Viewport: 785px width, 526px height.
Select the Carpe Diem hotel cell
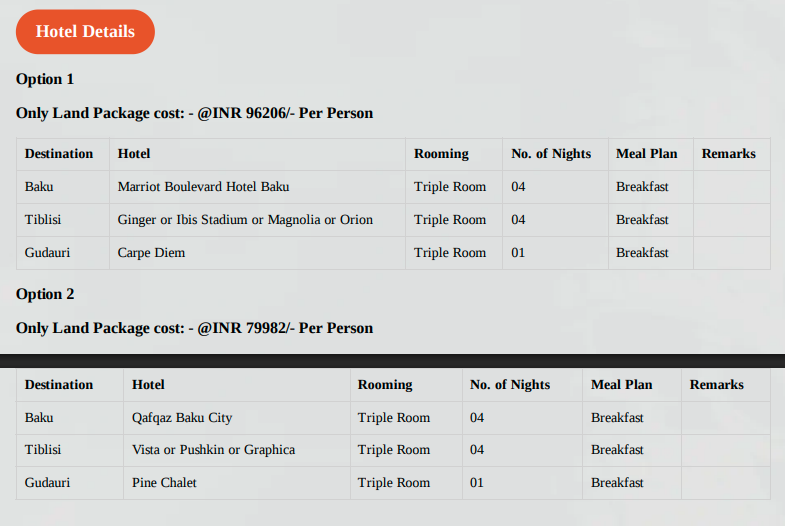257,253
